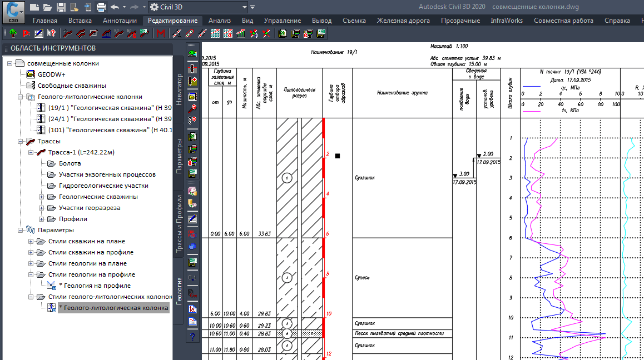Expand the Стили скважин на плане node
Screen dimensions: 644x360
(31, 241)
